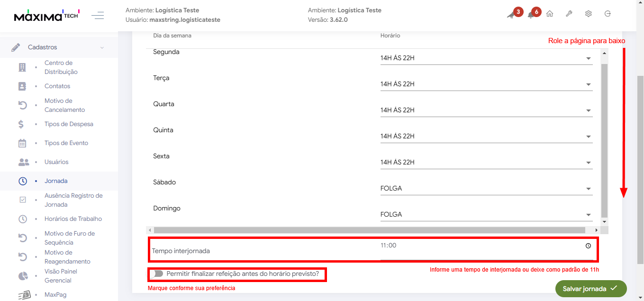Screen dimensions: 644x301
Task: Click the MáximaTech logo
Action: 47,16
